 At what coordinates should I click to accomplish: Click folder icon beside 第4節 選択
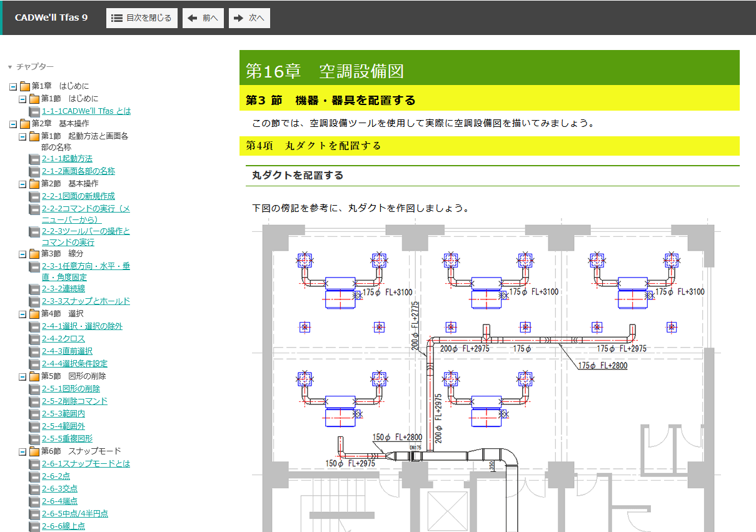point(34,314)
